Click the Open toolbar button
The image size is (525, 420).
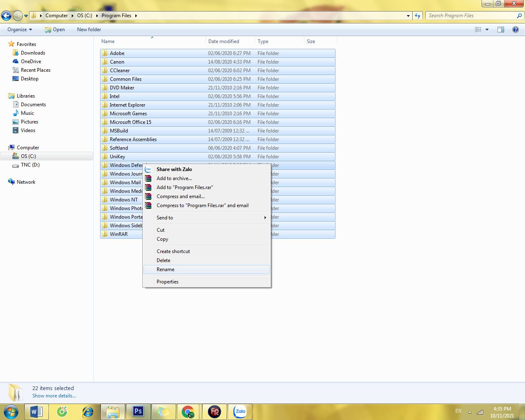pyautogui.click(x=55, y=30)
